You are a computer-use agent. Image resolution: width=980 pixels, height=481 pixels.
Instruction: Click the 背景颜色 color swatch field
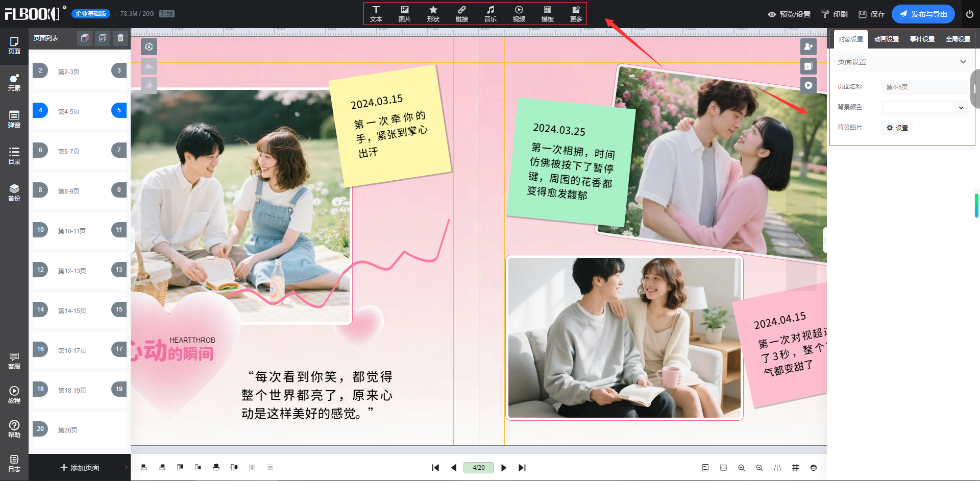919,108
